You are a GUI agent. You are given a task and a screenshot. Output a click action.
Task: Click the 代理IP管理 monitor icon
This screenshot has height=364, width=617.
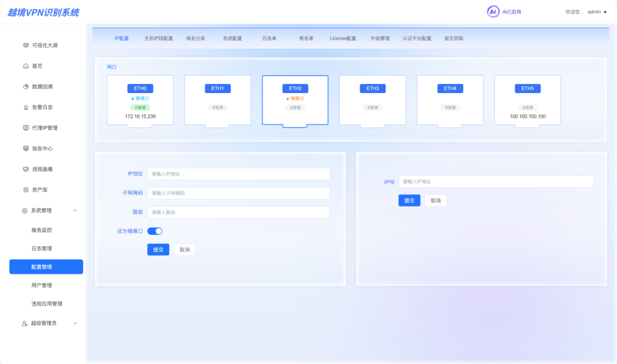point(26,128)
